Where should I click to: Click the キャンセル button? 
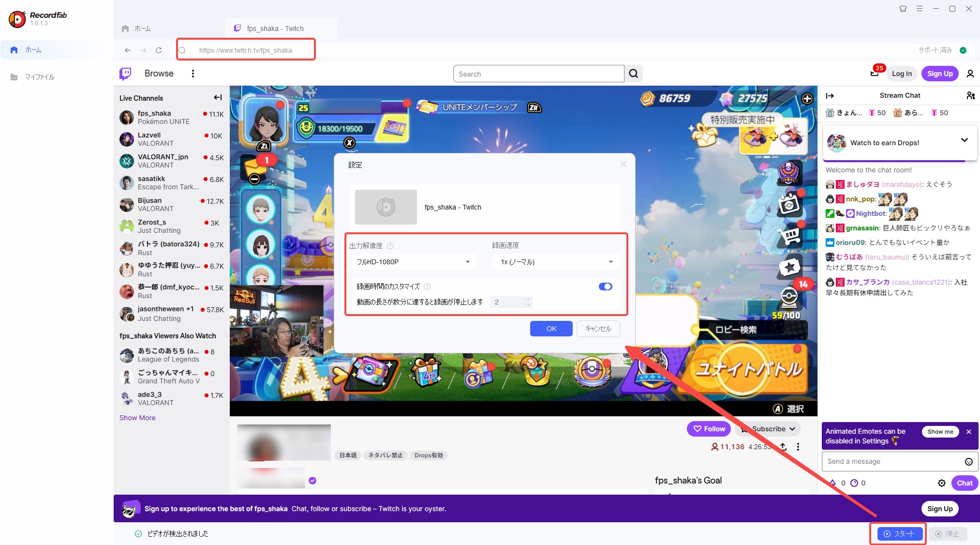tap(598, 329)
